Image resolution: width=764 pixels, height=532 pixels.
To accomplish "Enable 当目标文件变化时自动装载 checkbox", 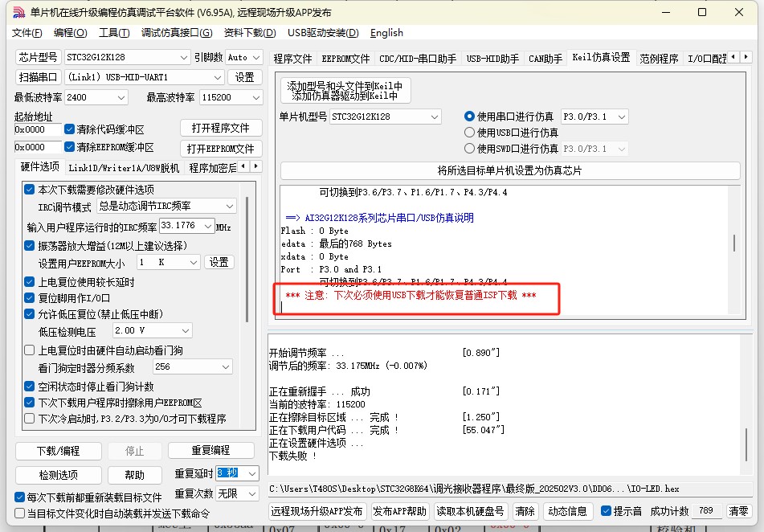I will [x=19, y=513].
